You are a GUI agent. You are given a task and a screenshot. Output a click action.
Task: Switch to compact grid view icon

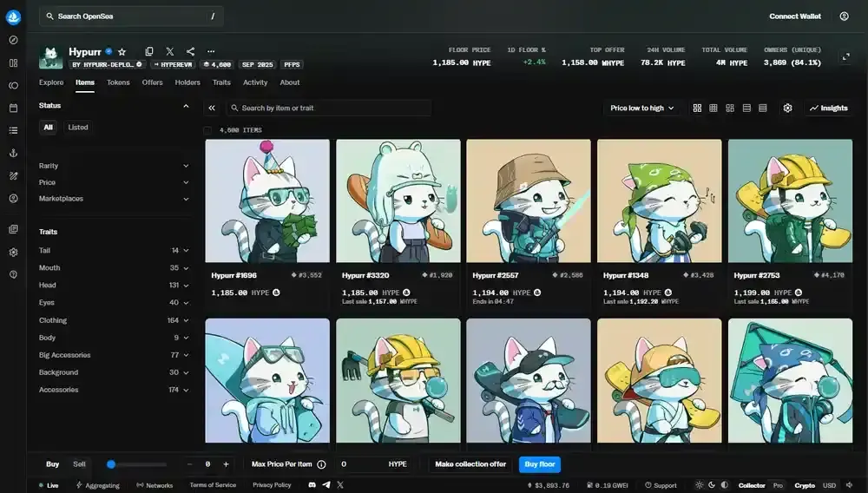coord(713,108)
